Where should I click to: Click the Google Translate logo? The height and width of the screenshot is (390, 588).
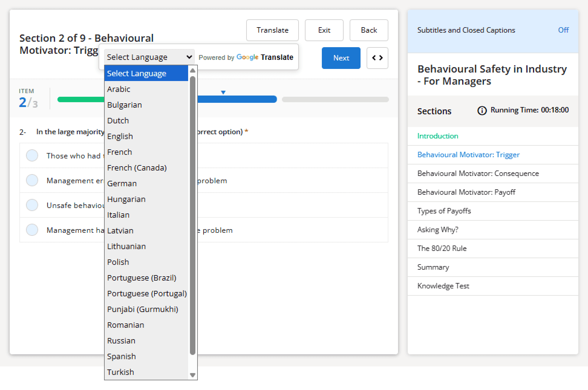click(x=265, y=57)
